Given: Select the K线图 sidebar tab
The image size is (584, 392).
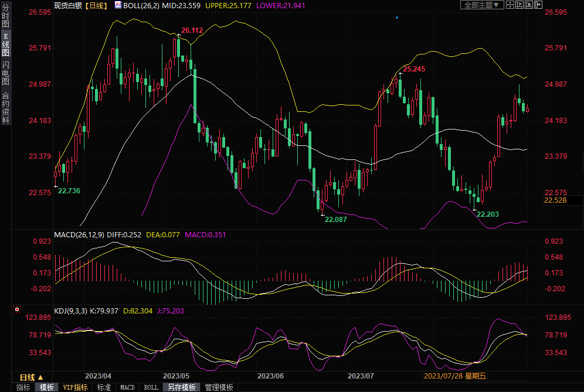Looking at the screenshot, I should point(5,45).
